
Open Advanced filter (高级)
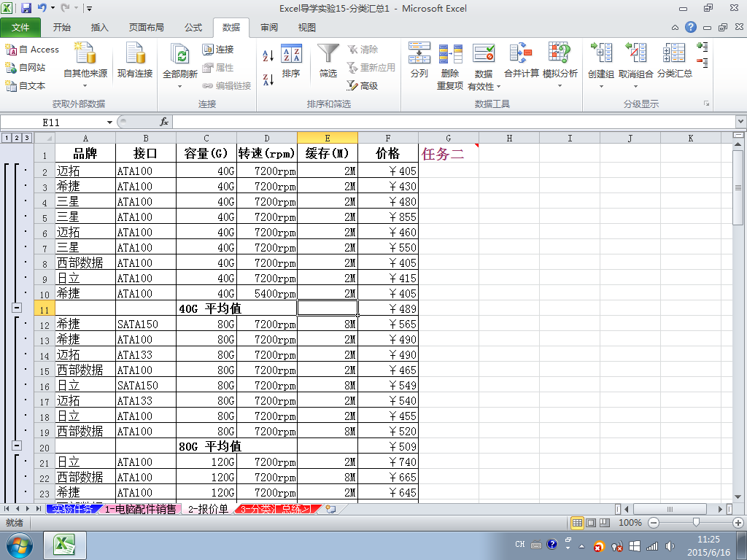click(x=363, y=86)
